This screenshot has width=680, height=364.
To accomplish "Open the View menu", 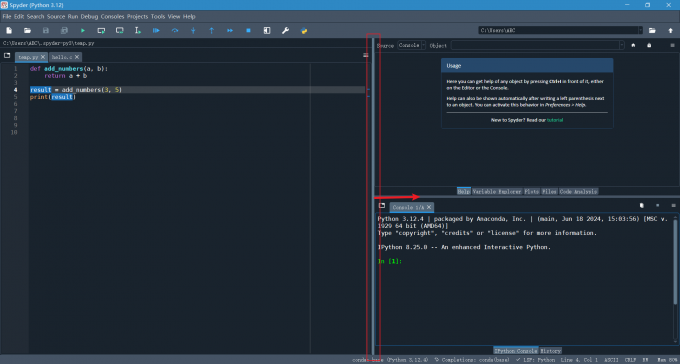I will pos(174,16).
